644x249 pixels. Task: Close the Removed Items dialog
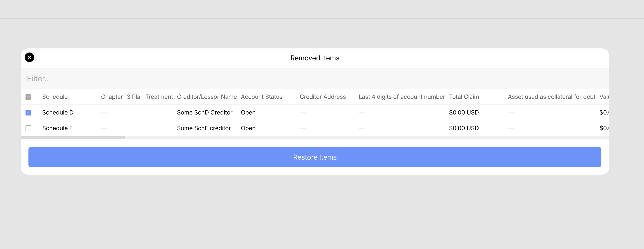(29, 57)
